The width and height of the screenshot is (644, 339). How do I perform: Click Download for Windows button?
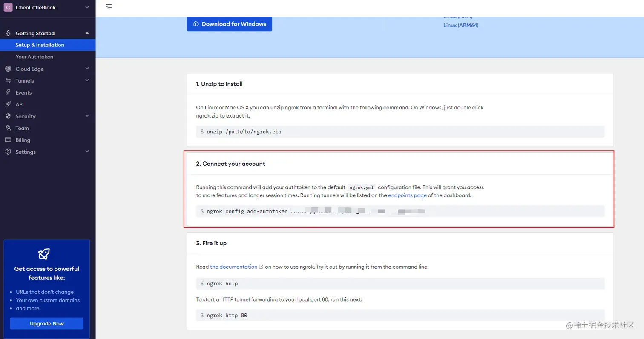pyautogui.click(x=229, y=24)
